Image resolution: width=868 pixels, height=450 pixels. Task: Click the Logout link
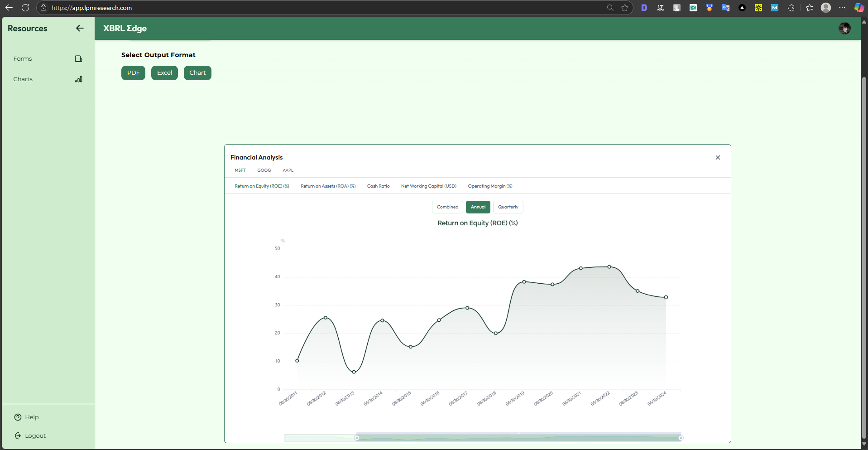point(35,436)
